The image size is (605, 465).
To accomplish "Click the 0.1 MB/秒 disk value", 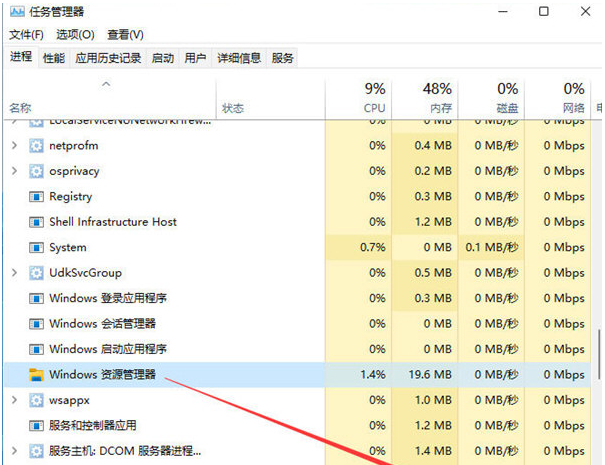I will (x=492, y=247).
